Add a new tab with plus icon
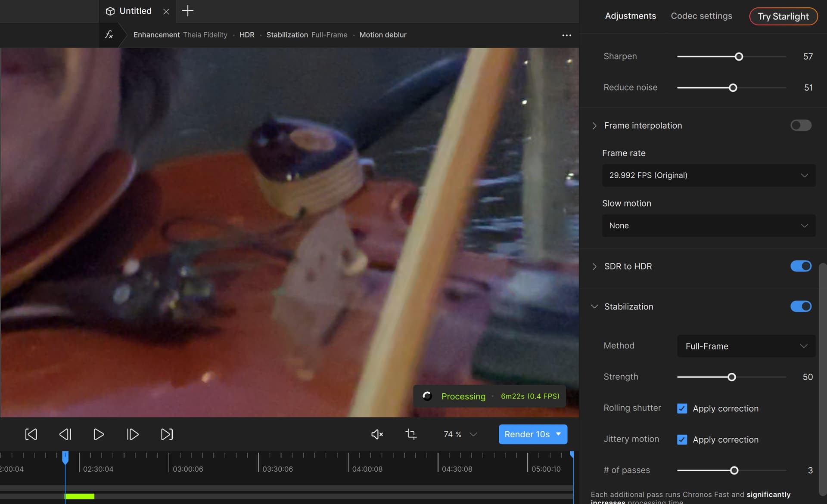This screenshot has width=827, height=504. 188,11
